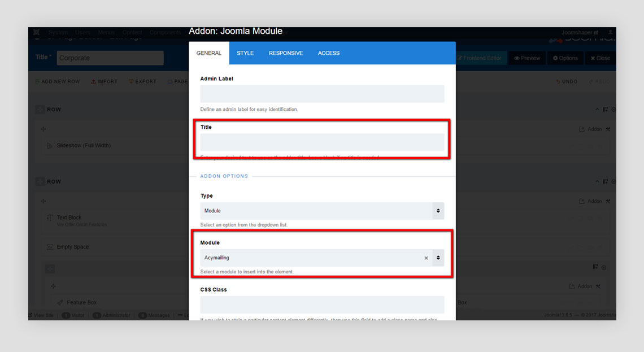644x352 pixels.
Task: Click the column layout icon of the Slideshow row
Action: (605, 109)
